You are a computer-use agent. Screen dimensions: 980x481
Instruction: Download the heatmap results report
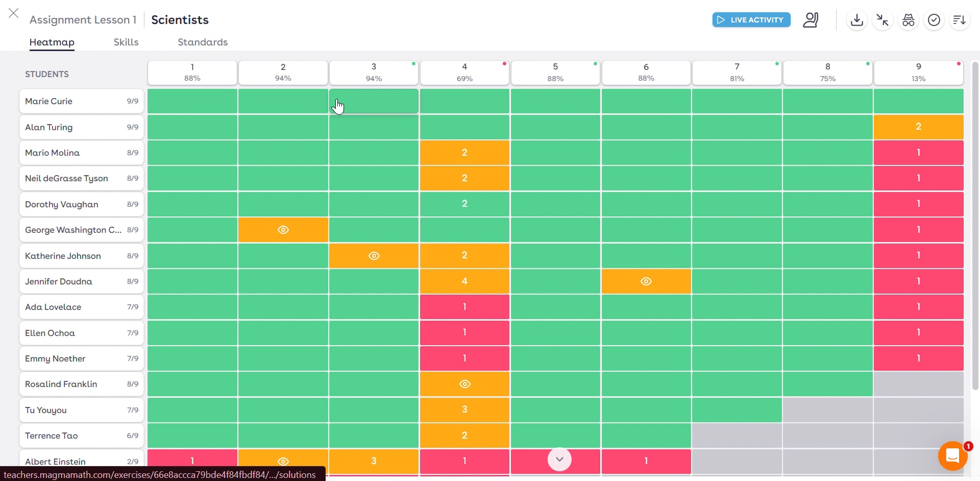tap(856, 20)
